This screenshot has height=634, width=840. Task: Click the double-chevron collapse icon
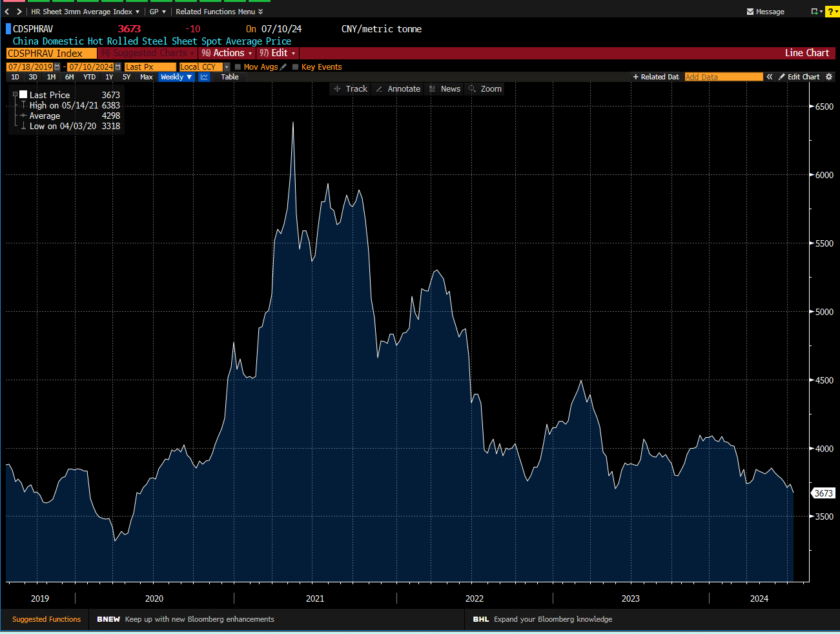(770, 77)
